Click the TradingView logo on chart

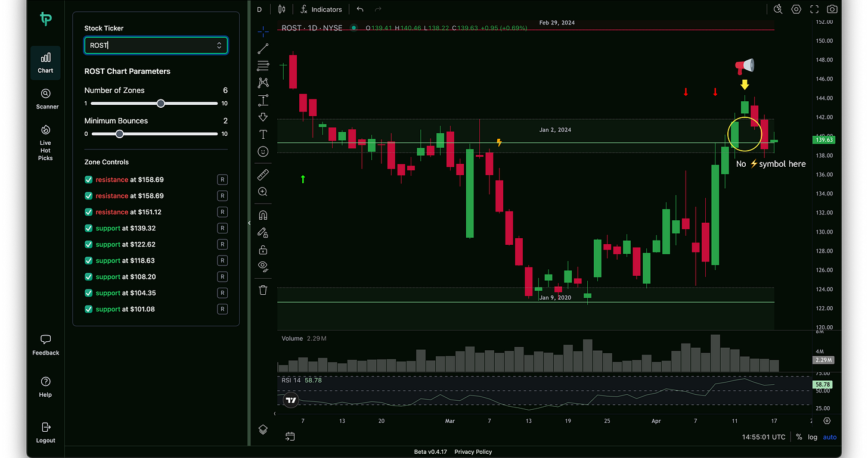[290, 400]
